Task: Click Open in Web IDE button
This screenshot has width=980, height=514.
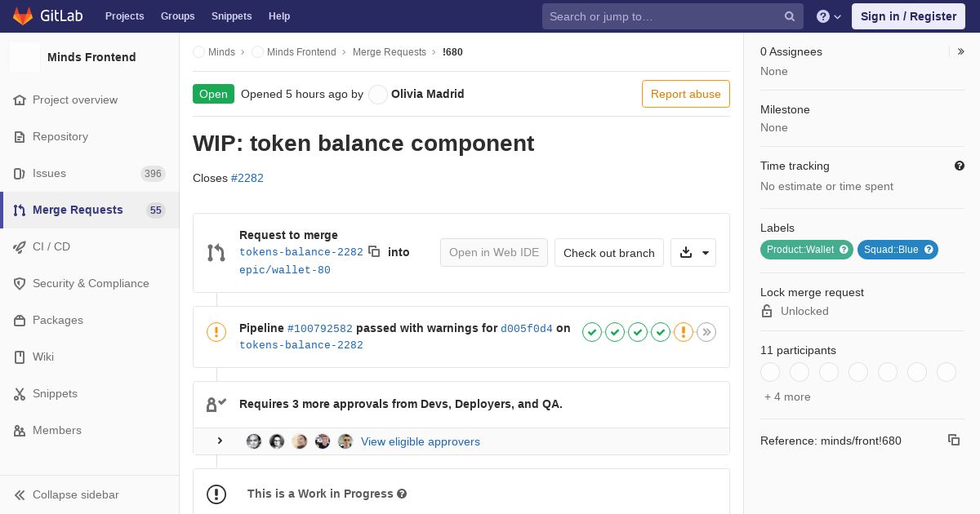Action: click(x=494, y=253)
